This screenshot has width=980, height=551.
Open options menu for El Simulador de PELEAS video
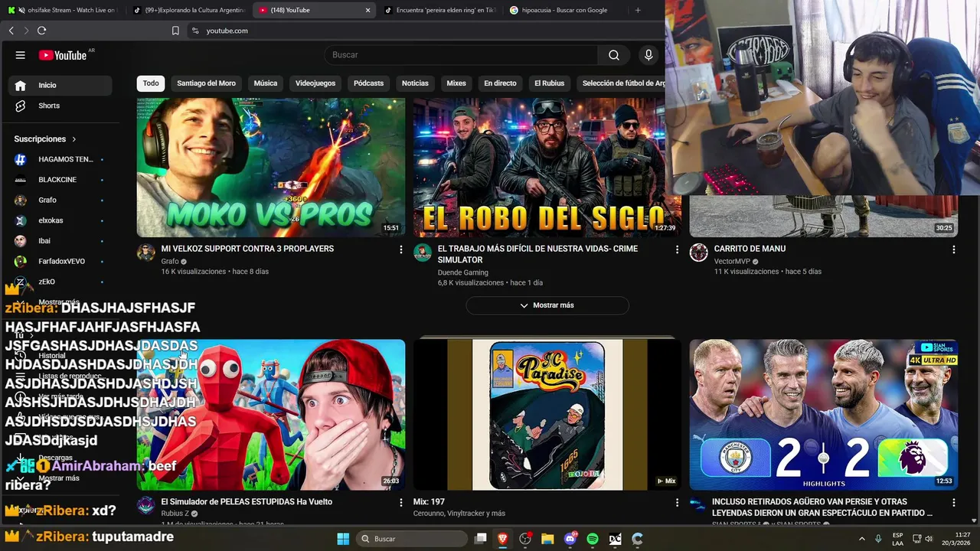[x=400, y=503]
